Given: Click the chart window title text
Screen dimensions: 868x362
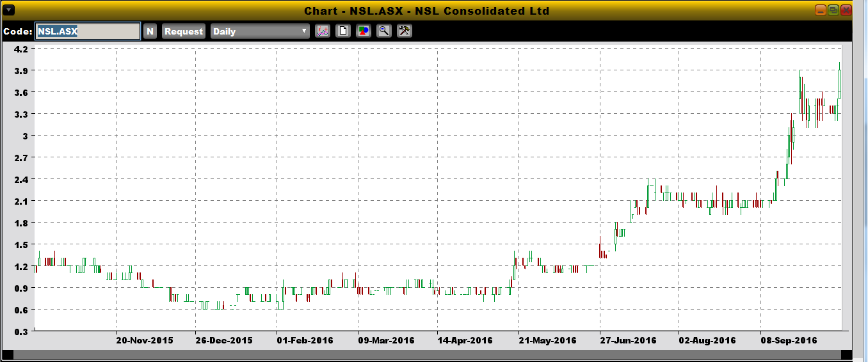Looking at the screenshot, I should click(426, 11).
